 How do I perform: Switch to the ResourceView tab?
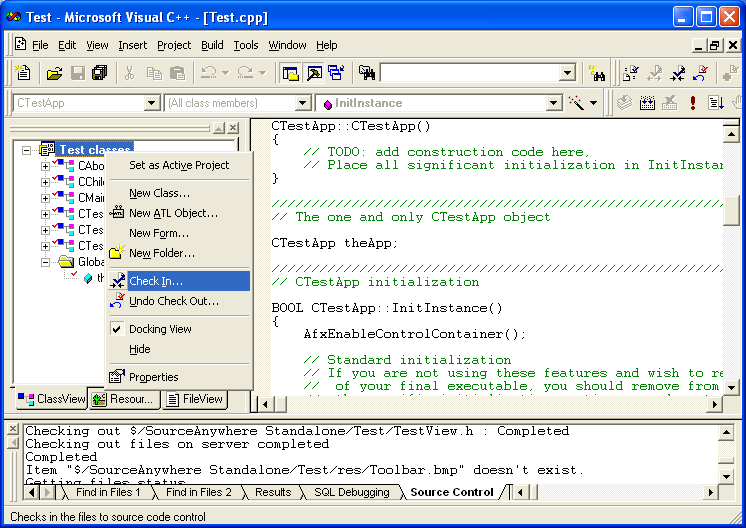(x=124, y=399)
